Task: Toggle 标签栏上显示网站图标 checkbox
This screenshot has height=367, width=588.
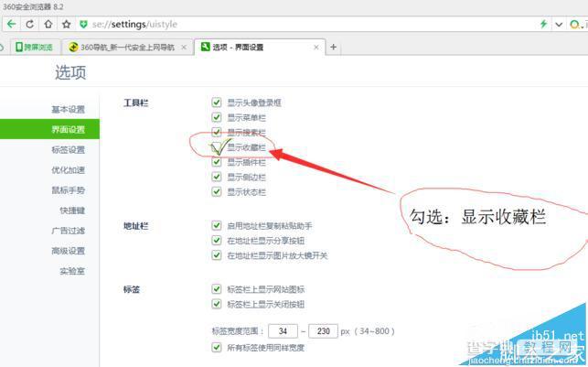Action: (217, 289)
